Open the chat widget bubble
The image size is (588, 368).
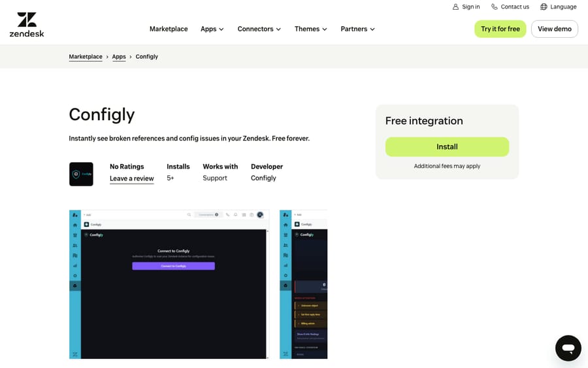tap(568, 348)
